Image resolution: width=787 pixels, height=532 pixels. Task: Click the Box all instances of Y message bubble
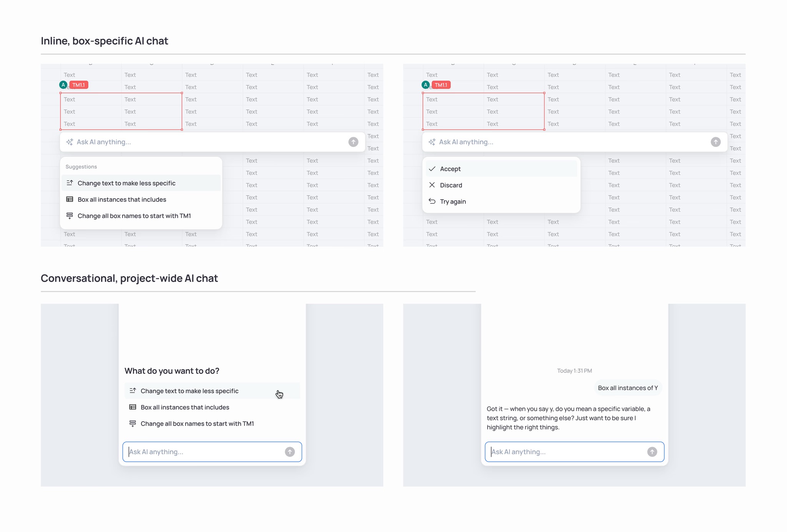628,388
